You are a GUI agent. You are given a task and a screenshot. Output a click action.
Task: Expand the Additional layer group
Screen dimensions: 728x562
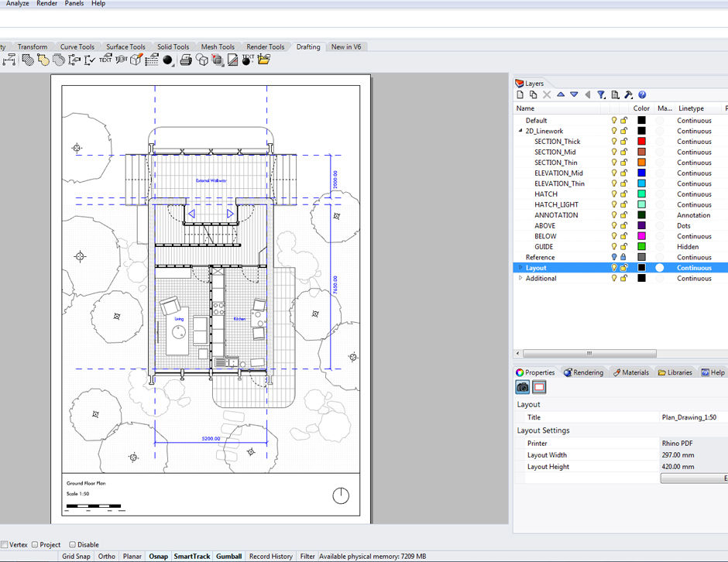point(520,278)
